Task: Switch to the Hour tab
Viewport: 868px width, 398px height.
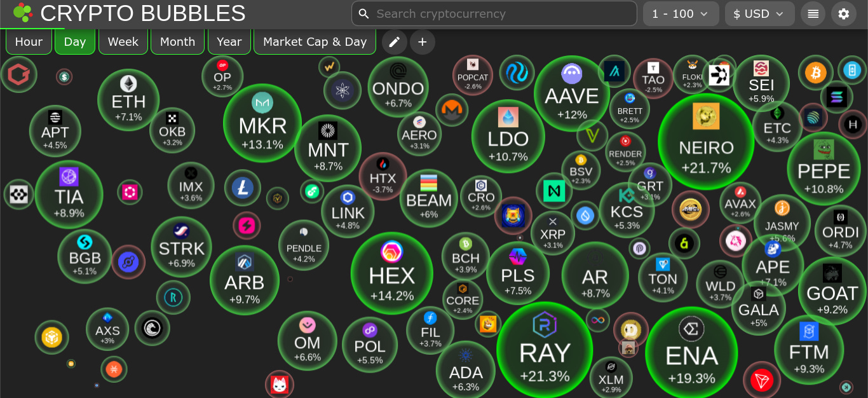Action: coord(29,42)
